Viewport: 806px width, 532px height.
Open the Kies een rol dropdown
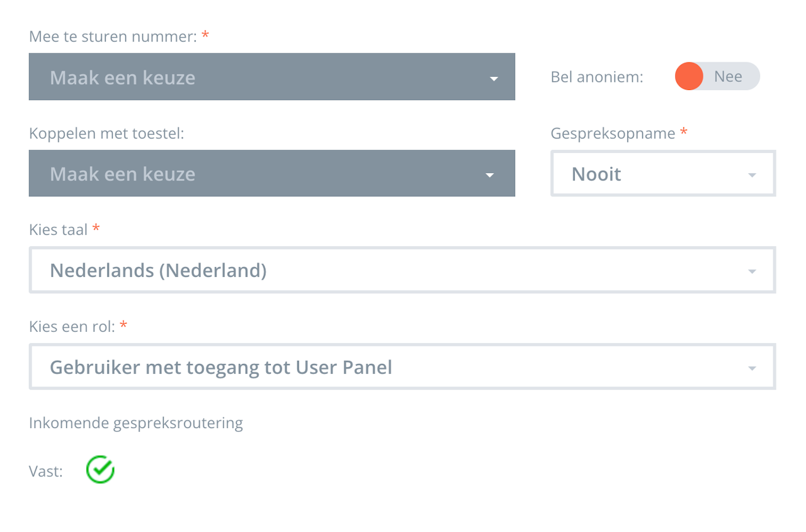tap(402, 366)
